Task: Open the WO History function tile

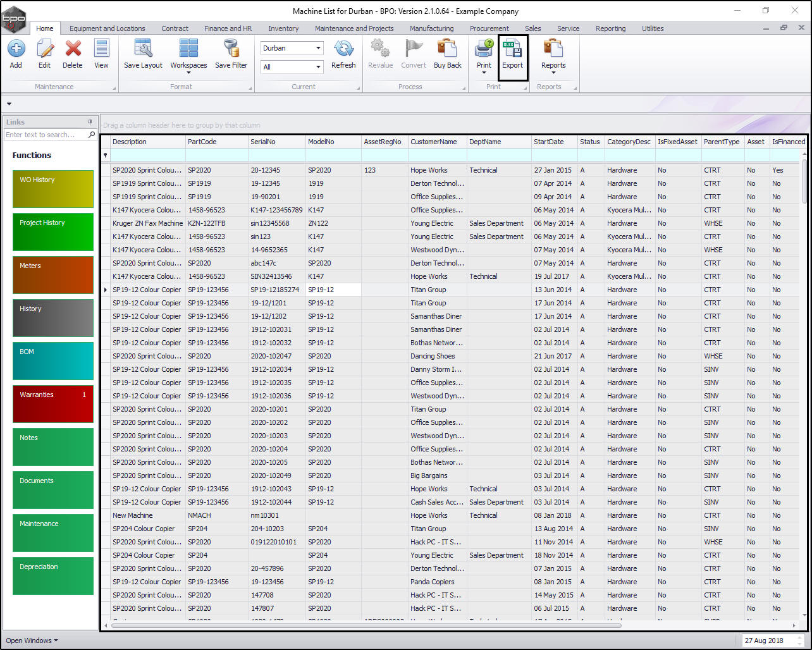Action: [53, 189]
